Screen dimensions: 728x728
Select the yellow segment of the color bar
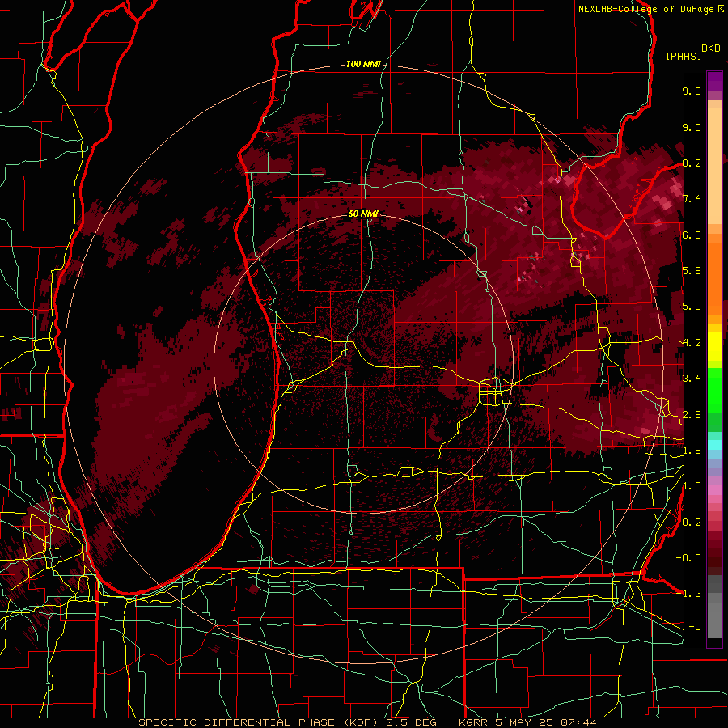[x=714, y=346]
